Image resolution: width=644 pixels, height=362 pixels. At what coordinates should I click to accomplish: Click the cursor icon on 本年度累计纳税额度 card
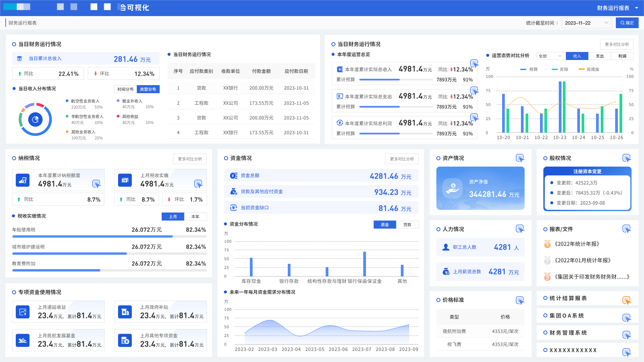click(x=96, y=184)
